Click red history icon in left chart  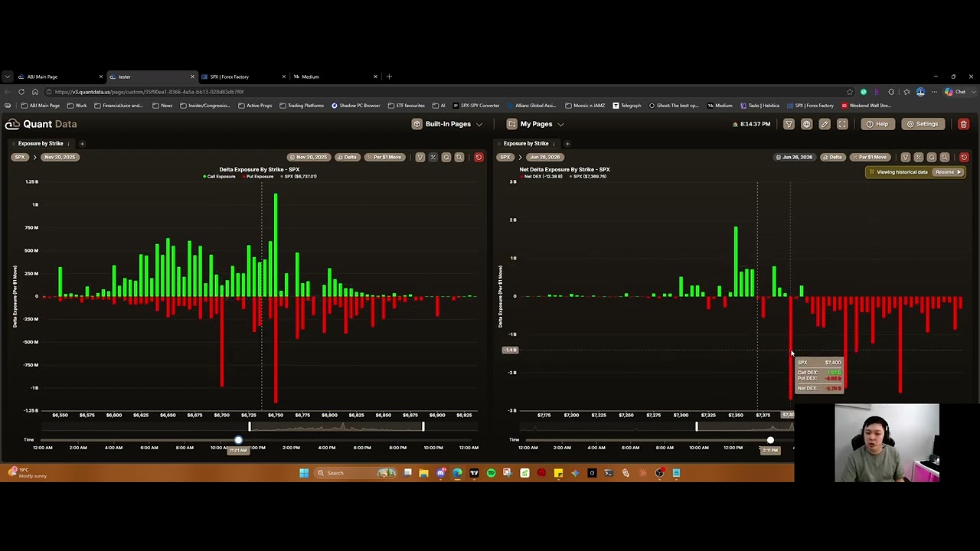[x=479, y=157]
